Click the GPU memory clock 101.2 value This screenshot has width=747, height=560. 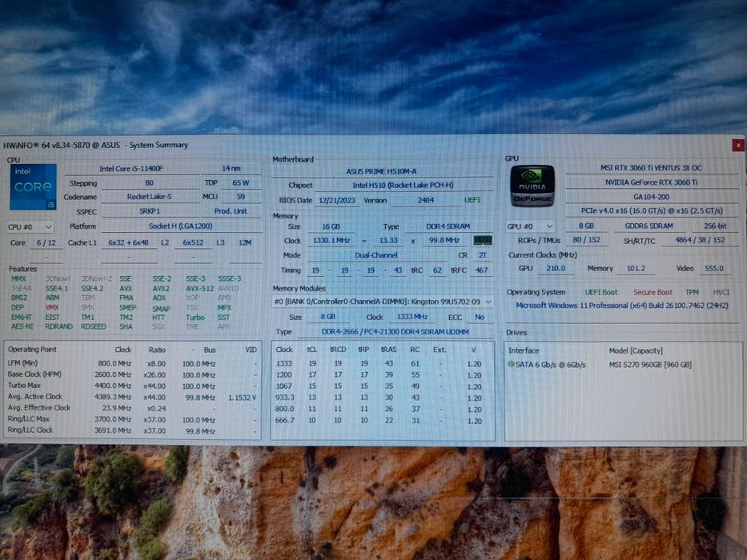coord(636,268)
